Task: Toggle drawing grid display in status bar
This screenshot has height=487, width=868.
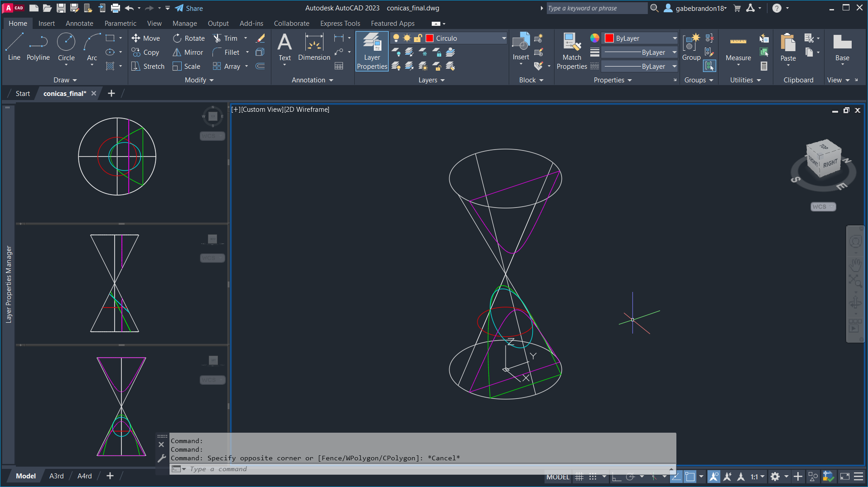Action: click(x=579, y=477)
